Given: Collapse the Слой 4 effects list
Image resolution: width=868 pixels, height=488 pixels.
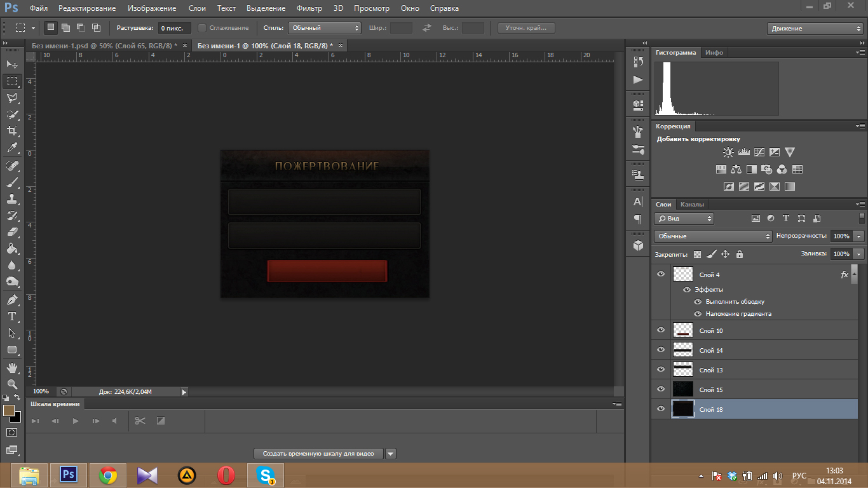Looking at the screenshot, I should click(x=855, y=275).
